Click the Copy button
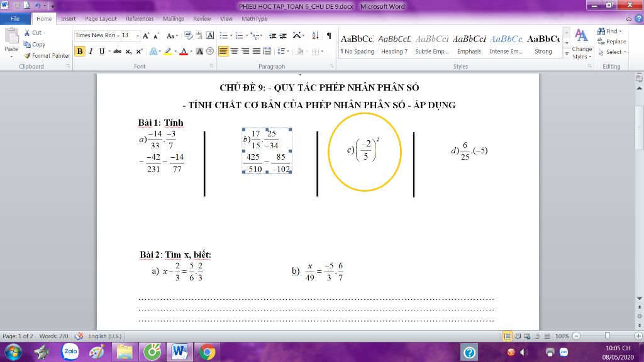Viewport: 644px width, 362px height. [x=35, y=45]
